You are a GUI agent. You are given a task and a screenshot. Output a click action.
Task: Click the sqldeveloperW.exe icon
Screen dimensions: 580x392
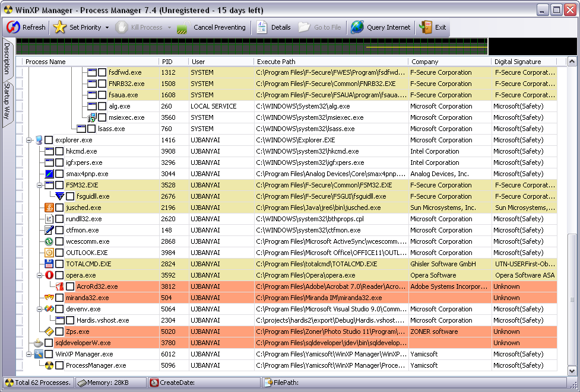click(x=39, y=343)
